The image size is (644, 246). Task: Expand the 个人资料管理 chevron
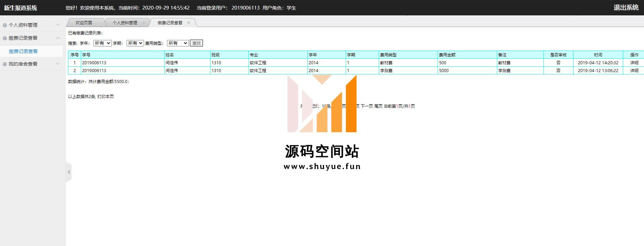58,25
